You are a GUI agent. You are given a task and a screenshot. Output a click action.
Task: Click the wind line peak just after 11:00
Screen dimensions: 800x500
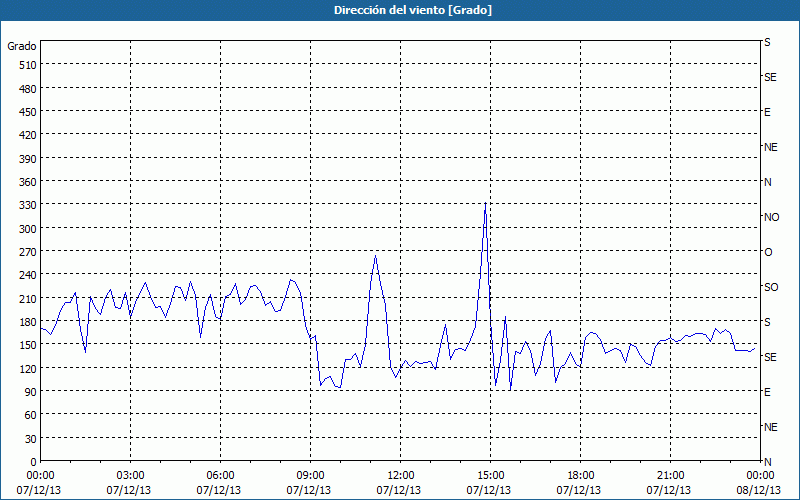[376, 256]
